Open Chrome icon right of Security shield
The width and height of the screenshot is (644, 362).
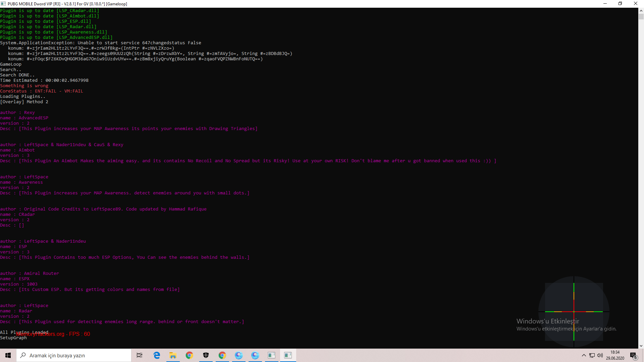coord(222,355)
